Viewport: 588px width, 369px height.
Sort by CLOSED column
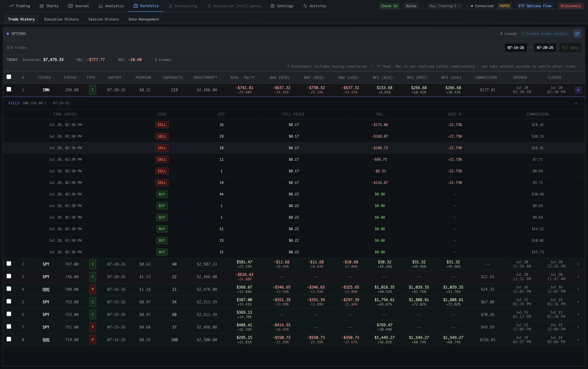click(556, 78)
